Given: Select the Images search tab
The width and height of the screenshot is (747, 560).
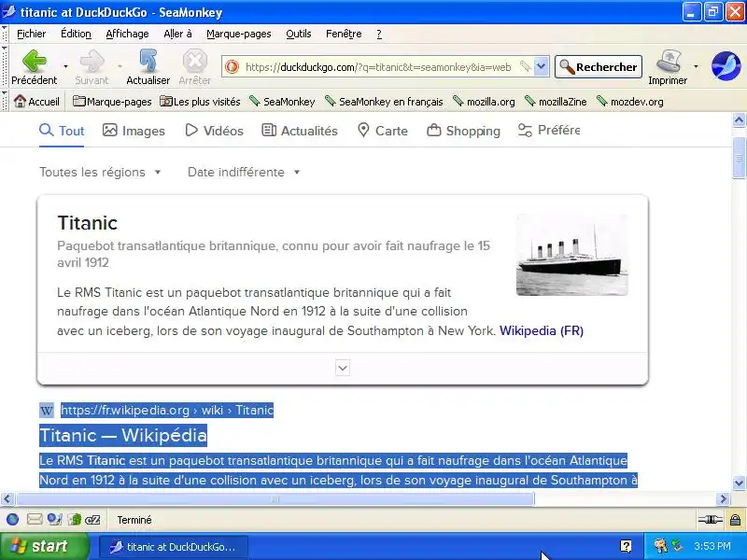Looking at the screenshot, I should click(x=134, y=131).
